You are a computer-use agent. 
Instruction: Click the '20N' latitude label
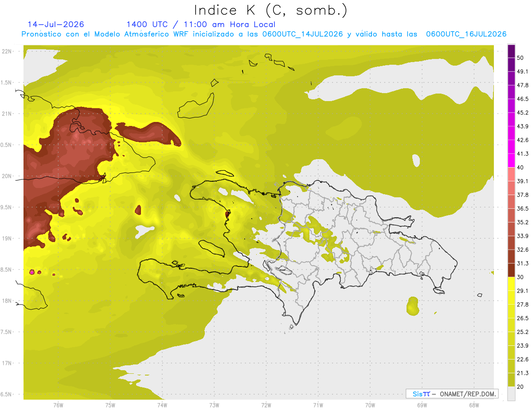tap(7, 176)
